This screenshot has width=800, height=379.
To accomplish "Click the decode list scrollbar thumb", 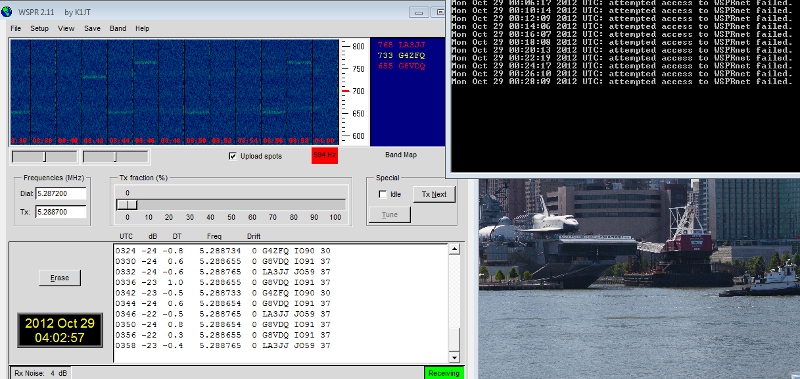I will (454, 339).
